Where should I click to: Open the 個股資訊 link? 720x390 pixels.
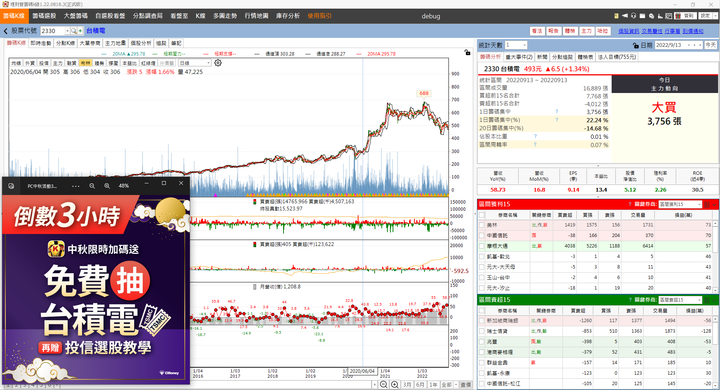[629, 31]
